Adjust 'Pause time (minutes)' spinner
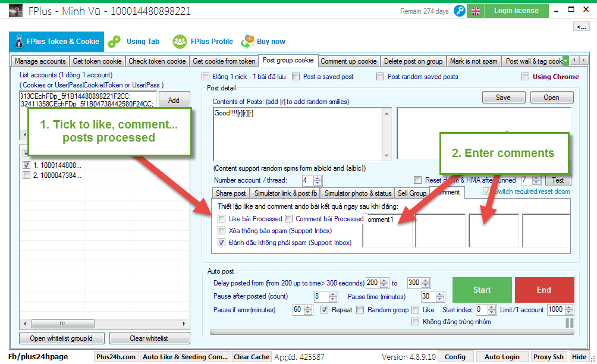This screenshot has height=364, width=597. (440, 296)
